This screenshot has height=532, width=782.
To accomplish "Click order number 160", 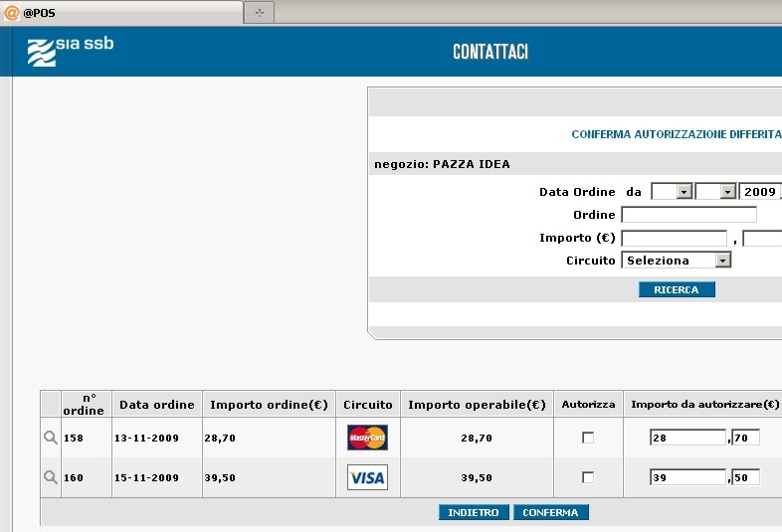I will [74, 477].
